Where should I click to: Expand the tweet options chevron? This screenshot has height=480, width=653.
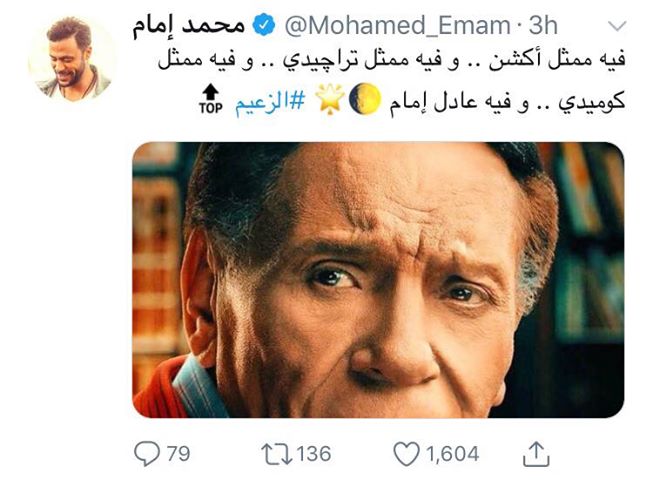[617, 26]
